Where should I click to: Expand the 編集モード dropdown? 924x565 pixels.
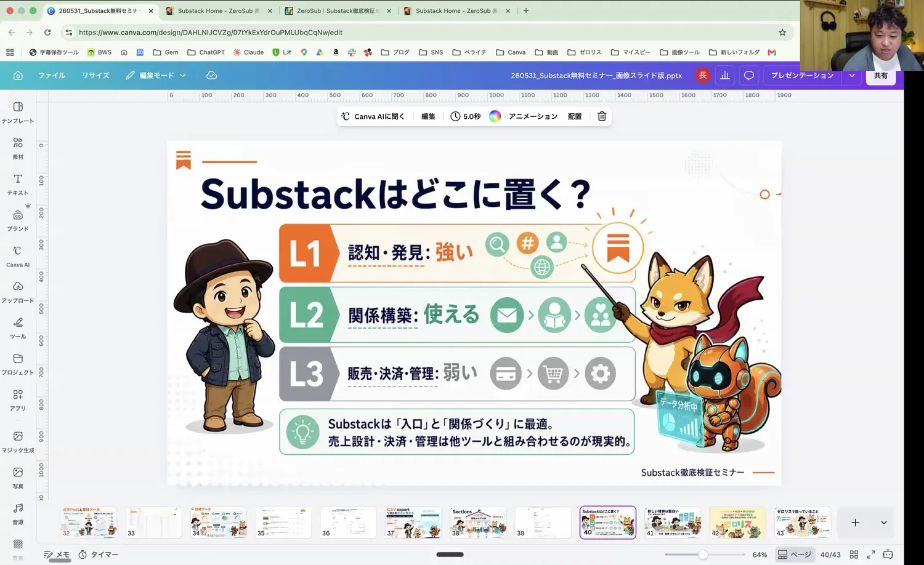click(x=155, y=75)
